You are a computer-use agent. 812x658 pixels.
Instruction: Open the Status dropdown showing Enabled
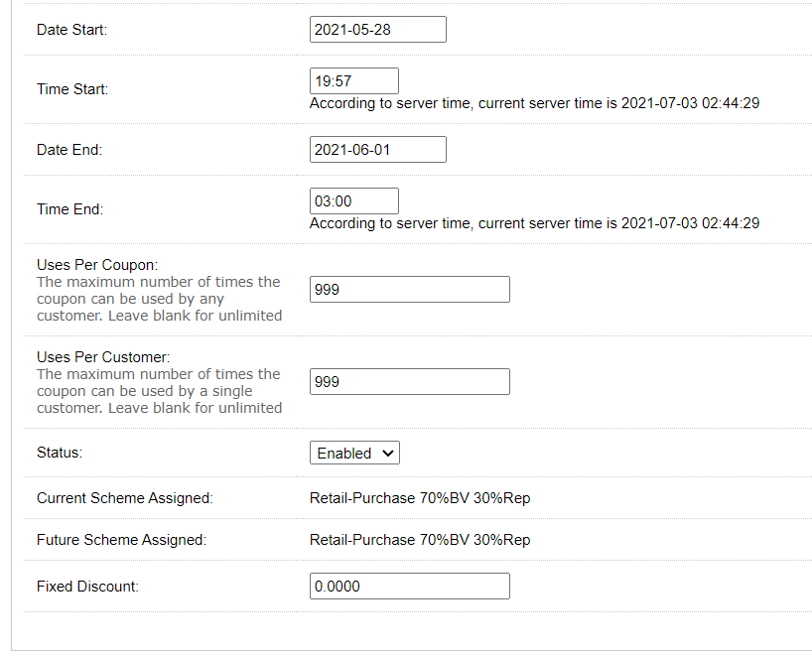(x=354, y=453)
